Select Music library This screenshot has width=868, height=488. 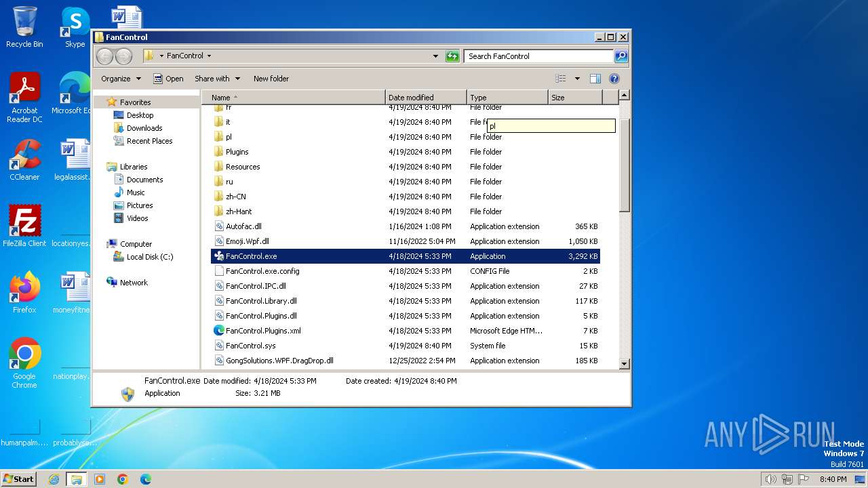(x=136, y=192)
